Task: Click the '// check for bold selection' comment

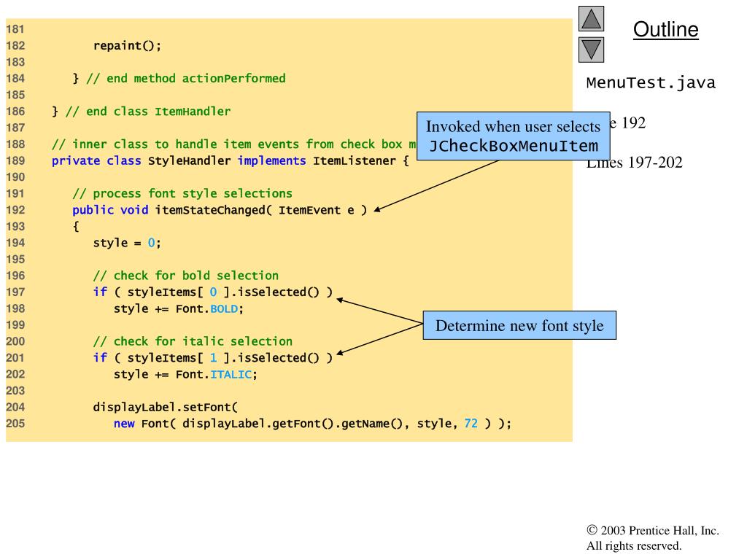Action: 186,276
